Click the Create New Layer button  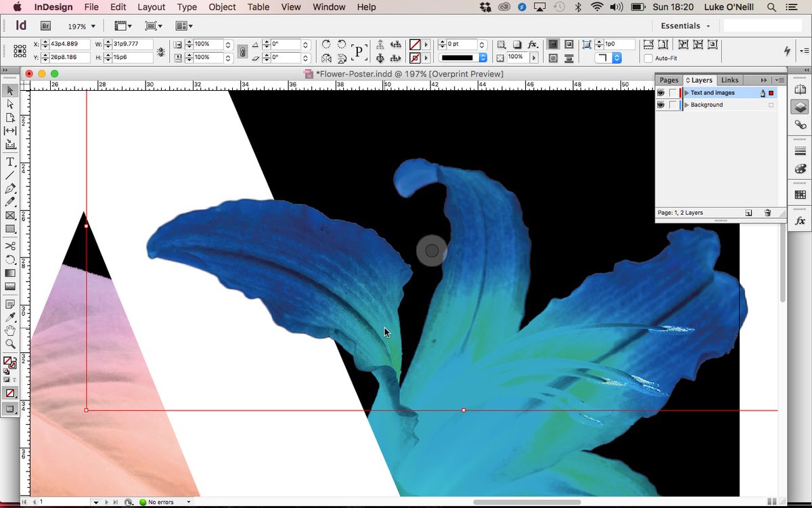pos(749,212)
